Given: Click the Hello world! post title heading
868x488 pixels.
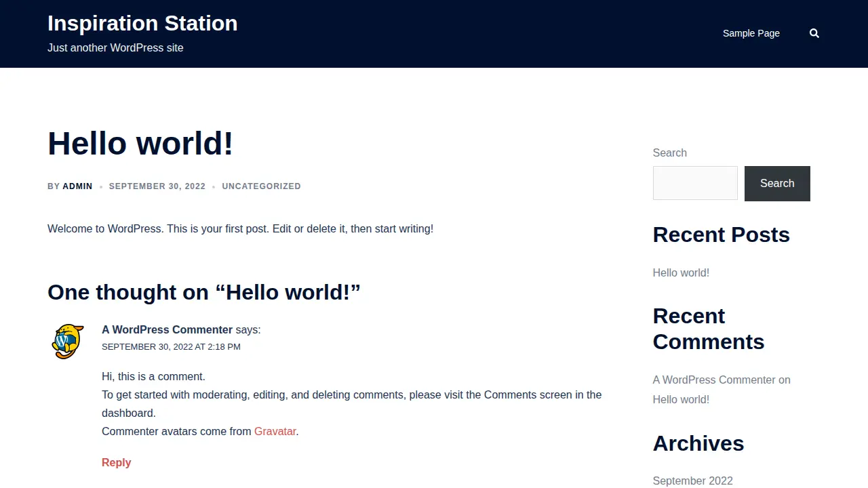Looking at the screenshot, I should pos(140,144).
